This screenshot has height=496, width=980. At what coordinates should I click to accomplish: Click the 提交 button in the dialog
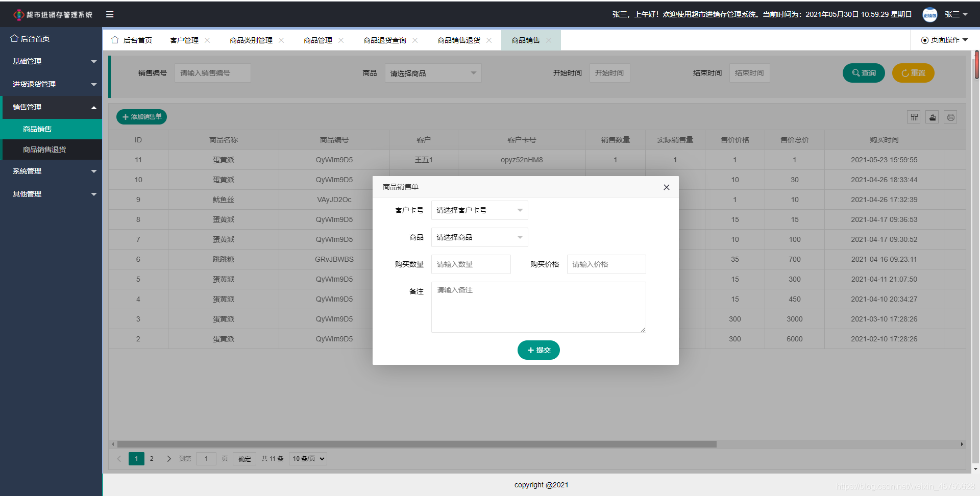click(538, 350)
